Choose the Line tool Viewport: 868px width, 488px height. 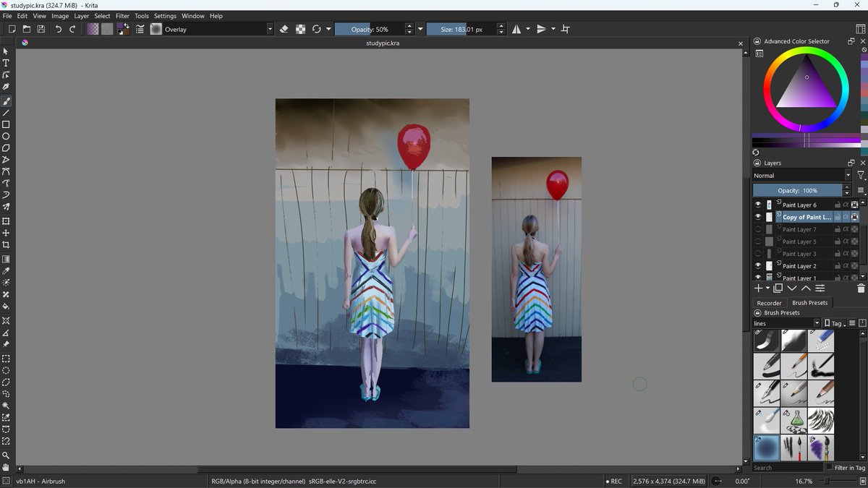pos(6,113)
